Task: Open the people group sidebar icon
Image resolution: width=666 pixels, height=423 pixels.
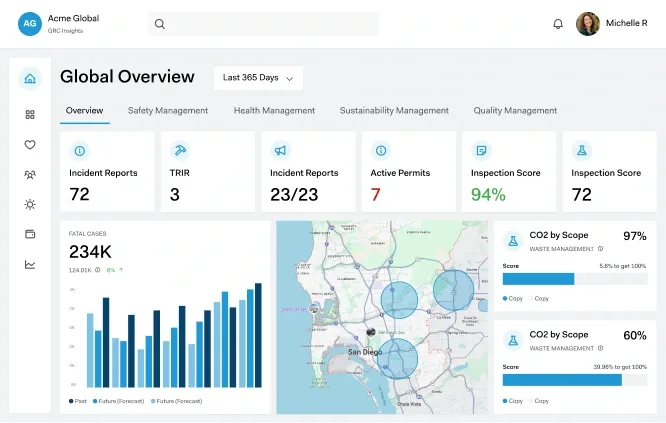Action: pyautogui.click(x=30, y=174)
